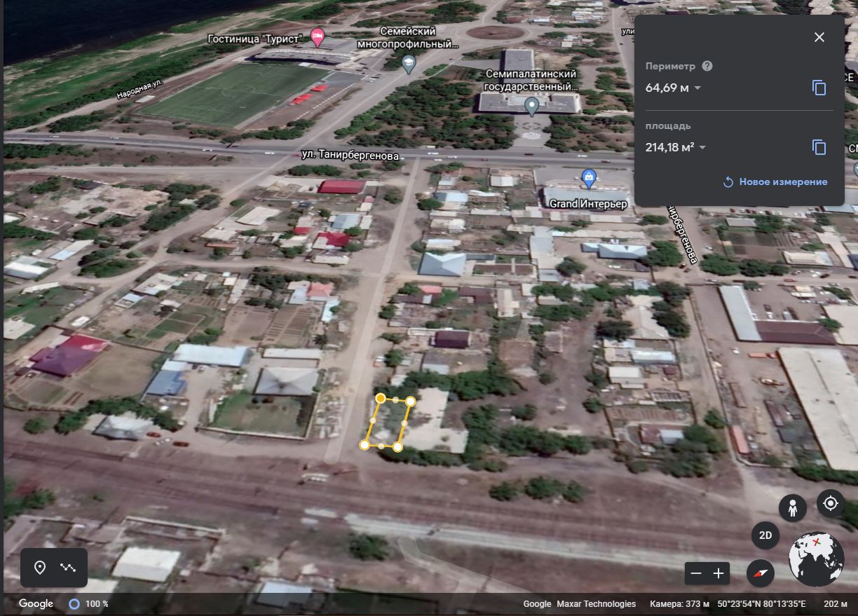Image resolution: width=858 pixels, height=616 pixels.
Task: Click the Grand Интерьер label text
Action: (x=588, y=204)
